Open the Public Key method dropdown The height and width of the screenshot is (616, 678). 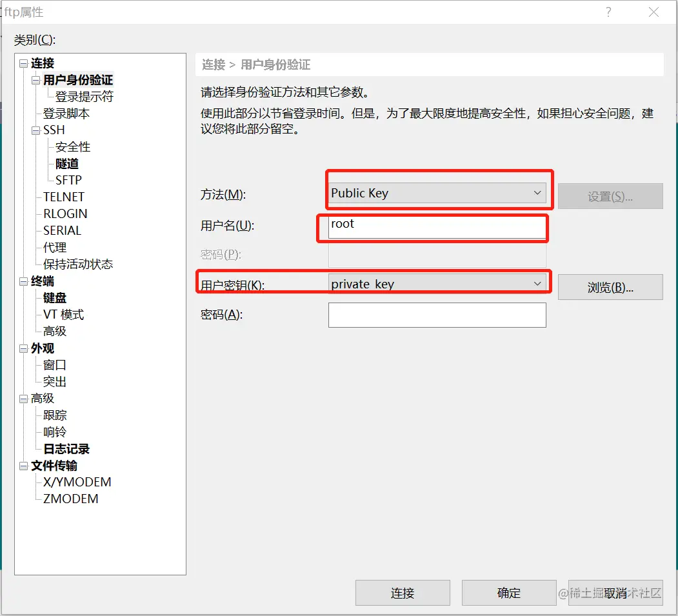pos(537,192)
